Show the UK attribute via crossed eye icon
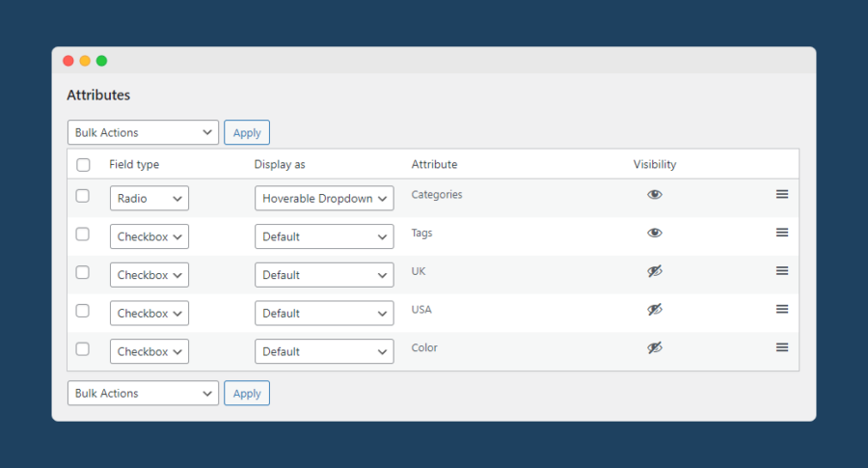This screenshot has width=868, height=468. pyautogui.click(x=655, y=272)
